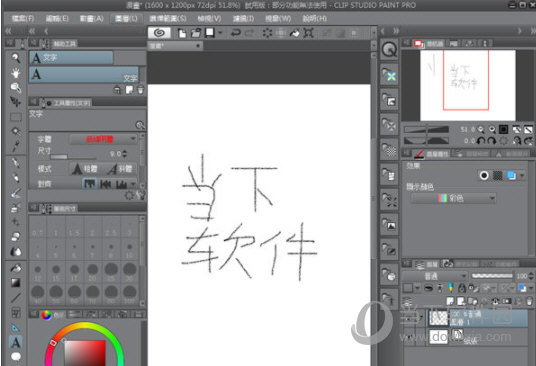
Task: Open a file with folder icon
Action: [196, 33]
